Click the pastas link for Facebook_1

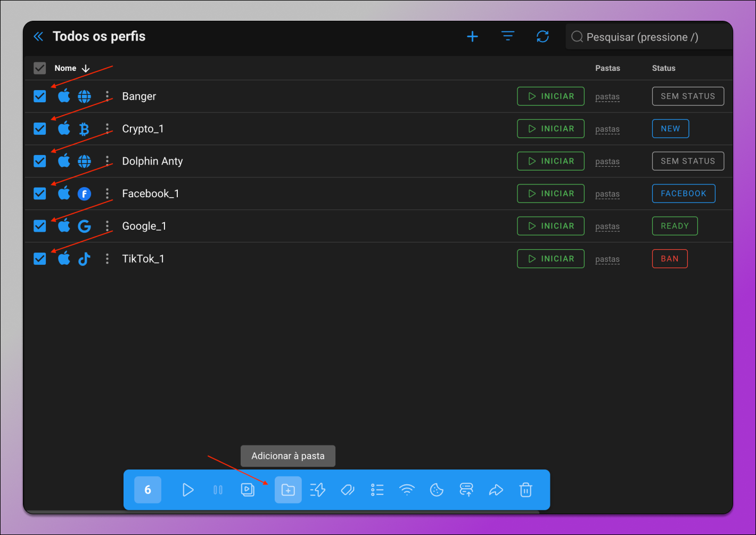click(x=607, y=194)
